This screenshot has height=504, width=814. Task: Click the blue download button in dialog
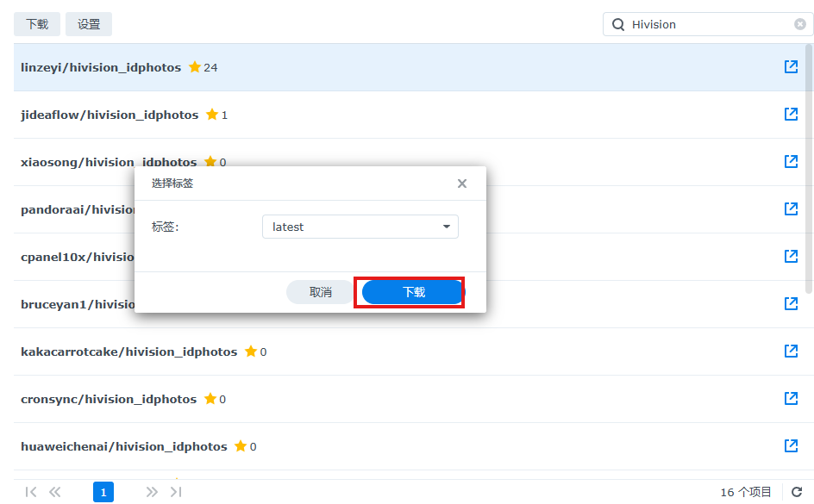pos(413,292)
